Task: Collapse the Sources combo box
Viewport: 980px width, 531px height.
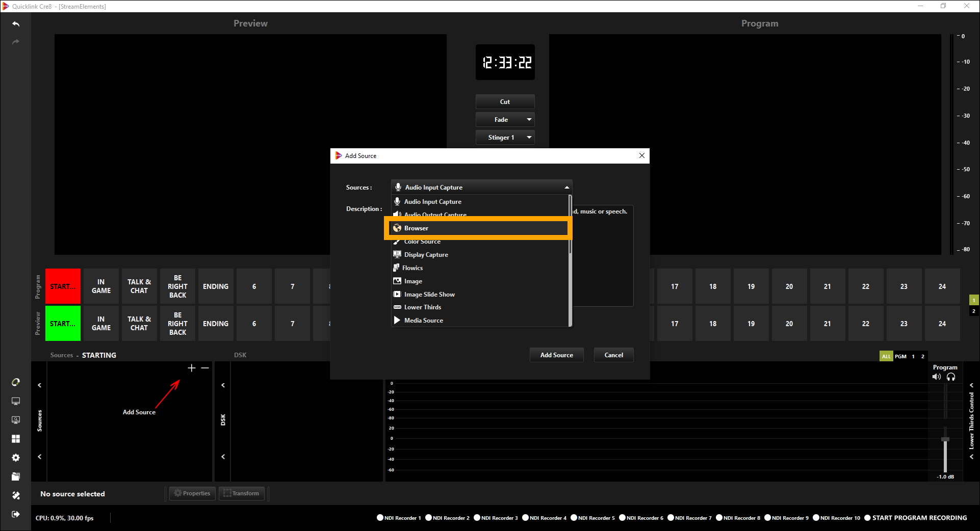Action: pyautogui.click(x=566, y=188)
